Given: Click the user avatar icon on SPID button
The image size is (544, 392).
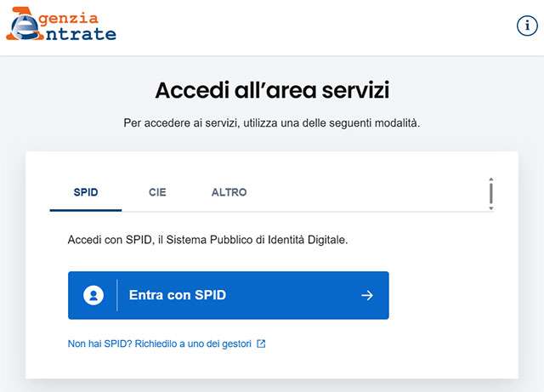Looking at the screenshot, I should (x=93, y=295).
